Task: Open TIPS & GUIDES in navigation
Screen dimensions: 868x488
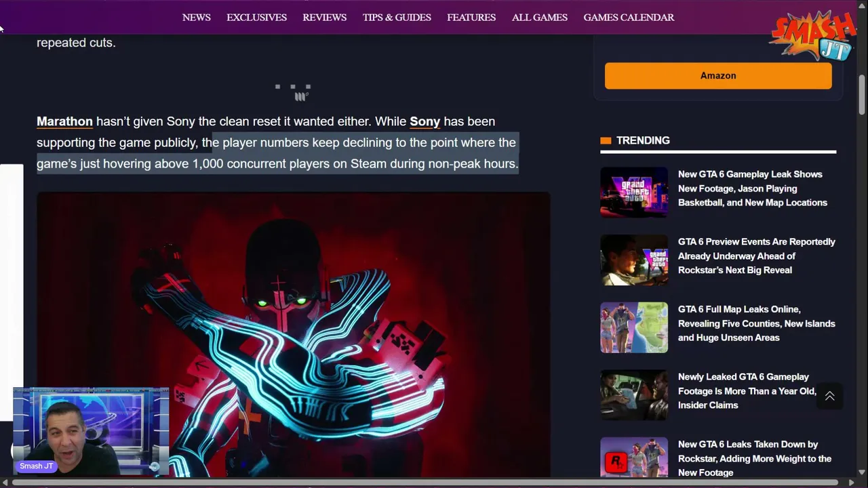Action: click(397, 18)
